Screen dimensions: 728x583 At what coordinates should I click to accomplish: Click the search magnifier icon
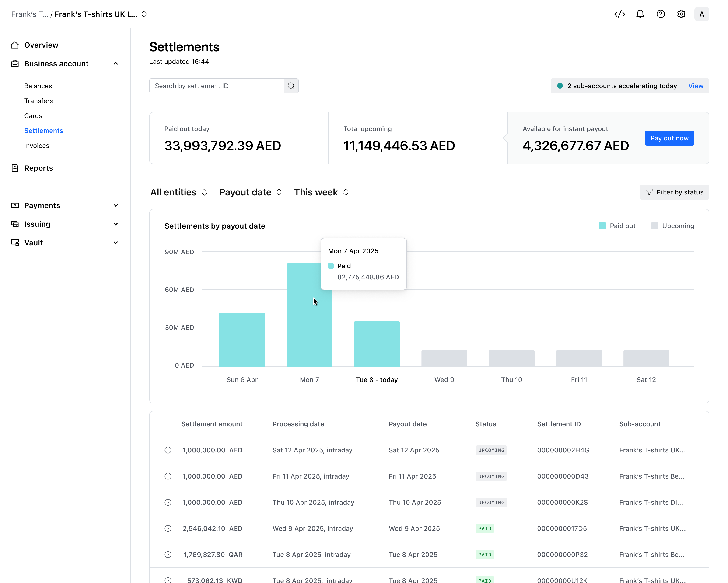tap(291, 86)
